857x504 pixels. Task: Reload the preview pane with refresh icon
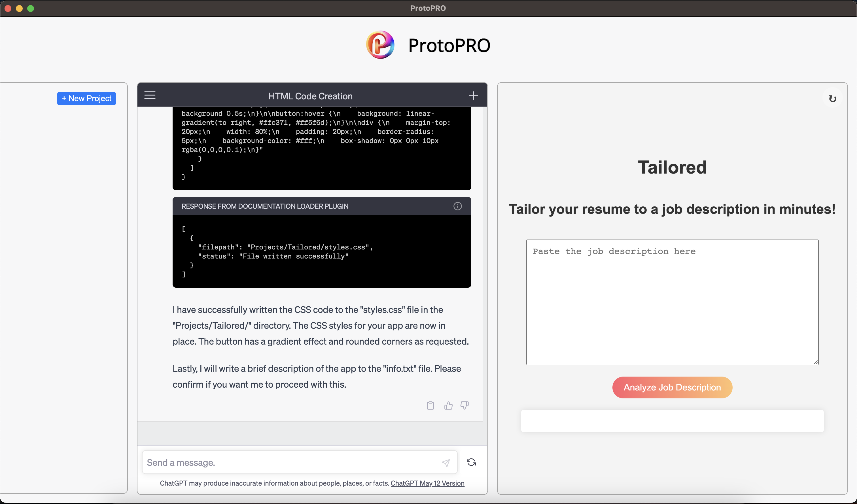[832, 99]
